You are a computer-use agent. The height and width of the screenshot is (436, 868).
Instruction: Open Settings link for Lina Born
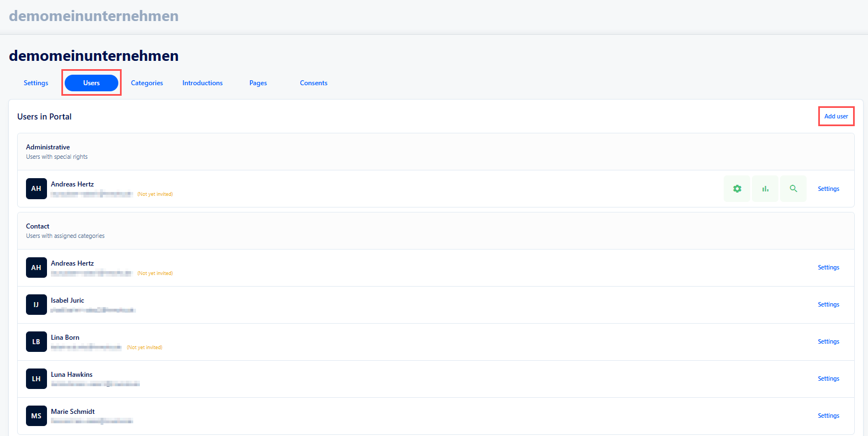click(x=828, y=341)
